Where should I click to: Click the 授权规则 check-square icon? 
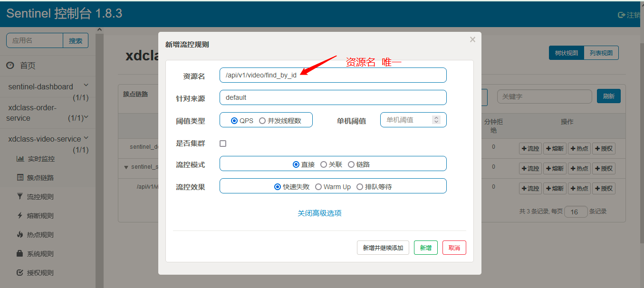[x=20, y=273]
